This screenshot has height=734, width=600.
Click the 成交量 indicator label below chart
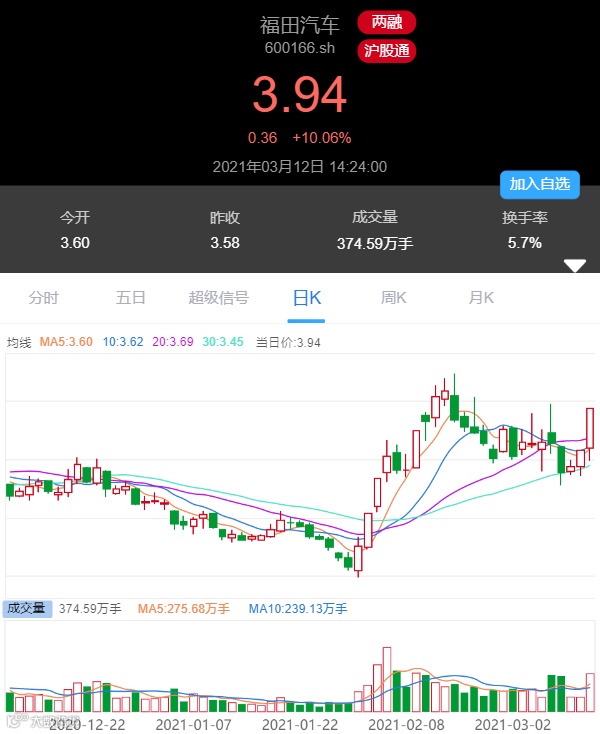click(x=27, y=609)
